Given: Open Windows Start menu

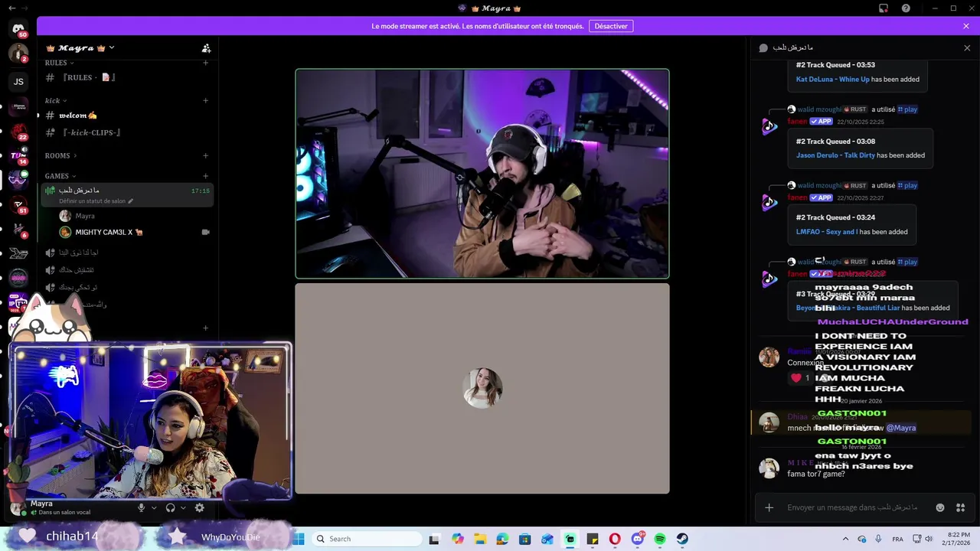Looking at the screenshot, I should 299,539.
